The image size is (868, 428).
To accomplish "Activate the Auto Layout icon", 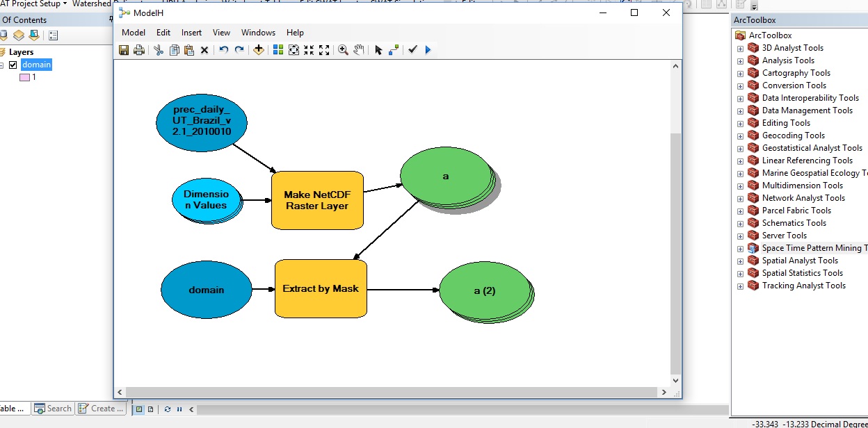I will coord(278,50).
